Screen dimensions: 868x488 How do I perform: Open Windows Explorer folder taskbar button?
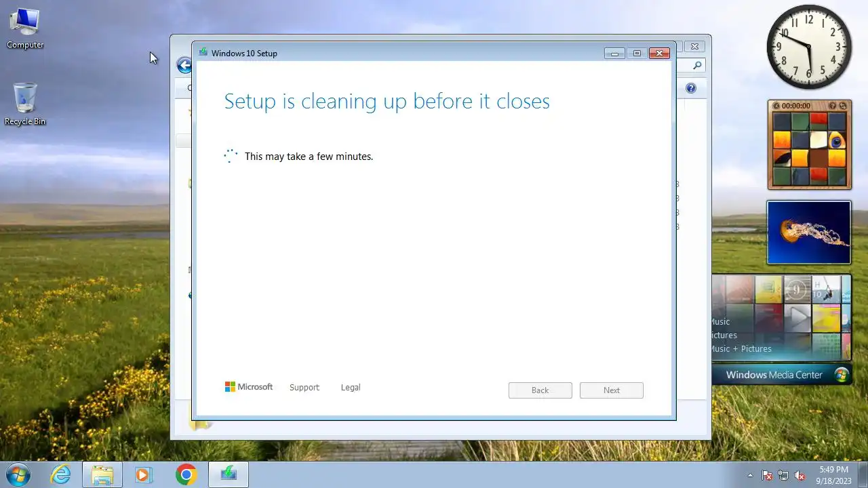pyautogui.click(x=102, y=474)
